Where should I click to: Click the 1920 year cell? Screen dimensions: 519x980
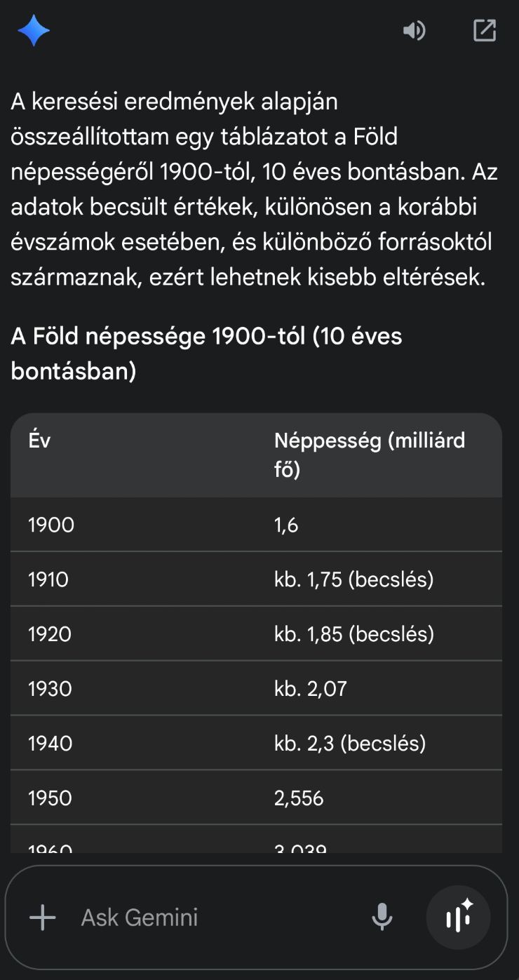tap(50, 634)
